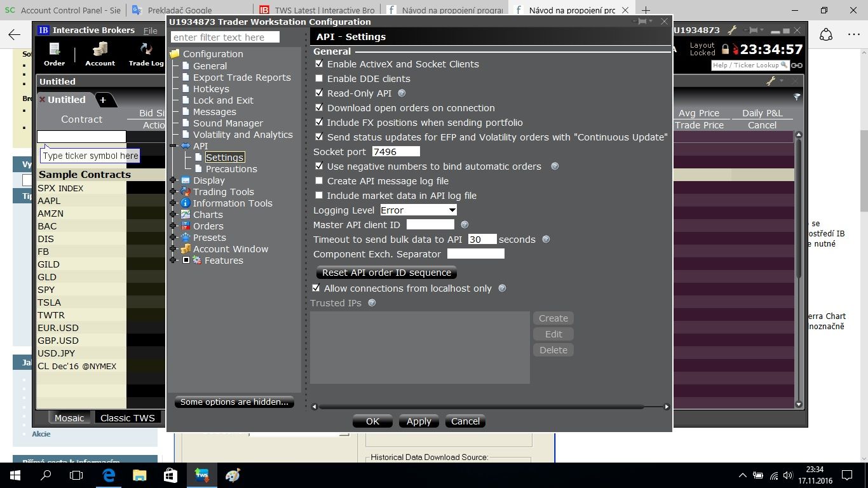Toggle Use negative numbers to bind checkbox
This screenshot has width=868, height=488.
(319, 166)
